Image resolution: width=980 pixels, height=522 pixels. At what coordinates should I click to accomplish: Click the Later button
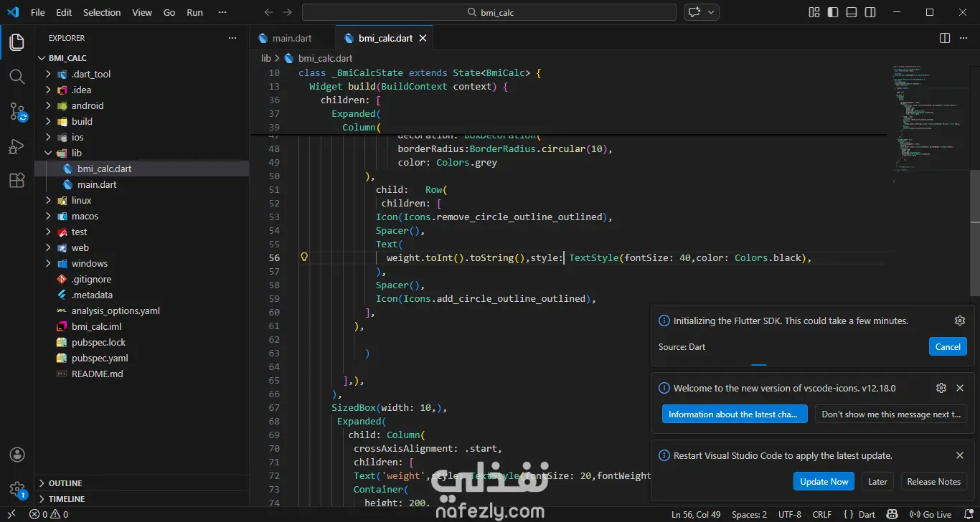[x=877, y=481]
